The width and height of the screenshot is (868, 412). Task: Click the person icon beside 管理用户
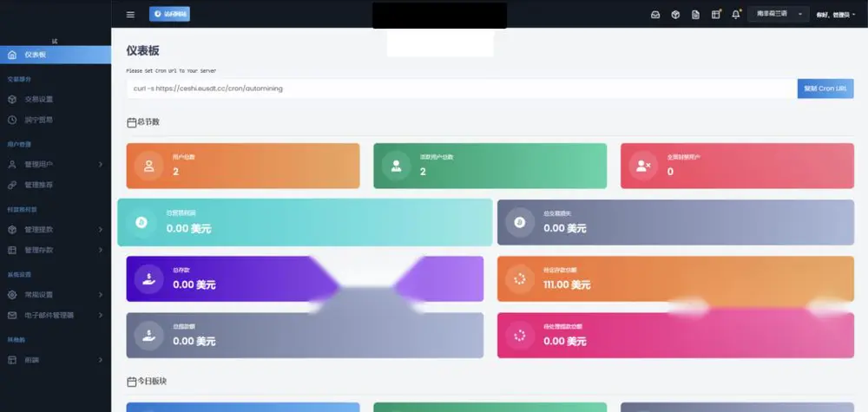[12, 164]
